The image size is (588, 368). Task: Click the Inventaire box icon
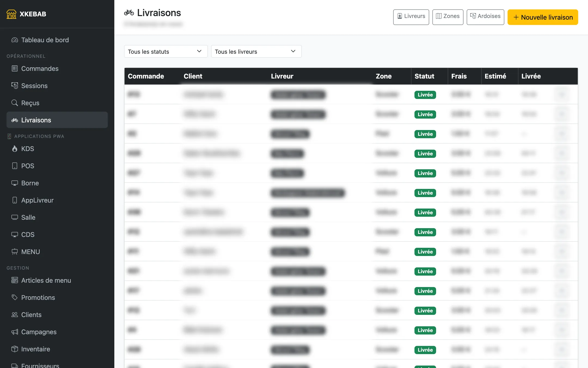pos(15,349)
